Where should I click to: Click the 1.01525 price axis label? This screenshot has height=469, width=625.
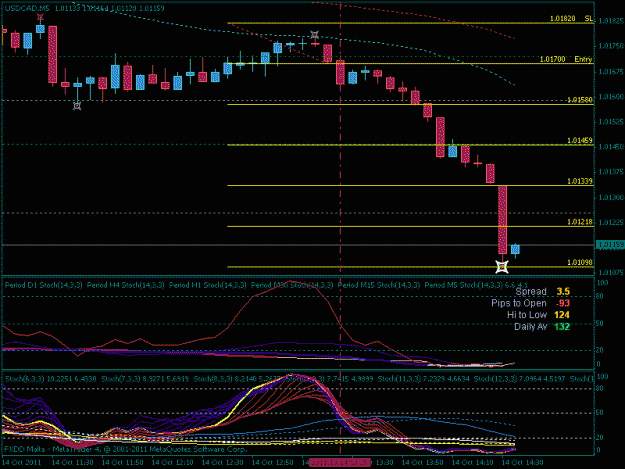pos(611,122)
